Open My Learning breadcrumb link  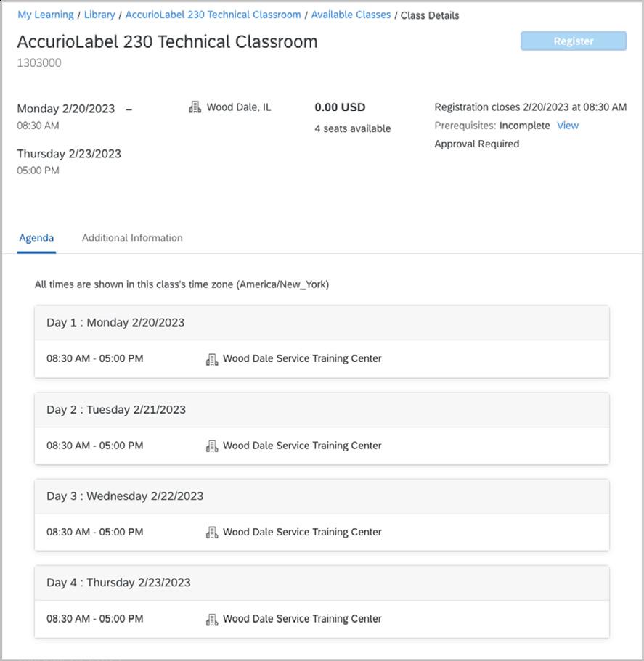pyautogui.click(x=45, y=15)
